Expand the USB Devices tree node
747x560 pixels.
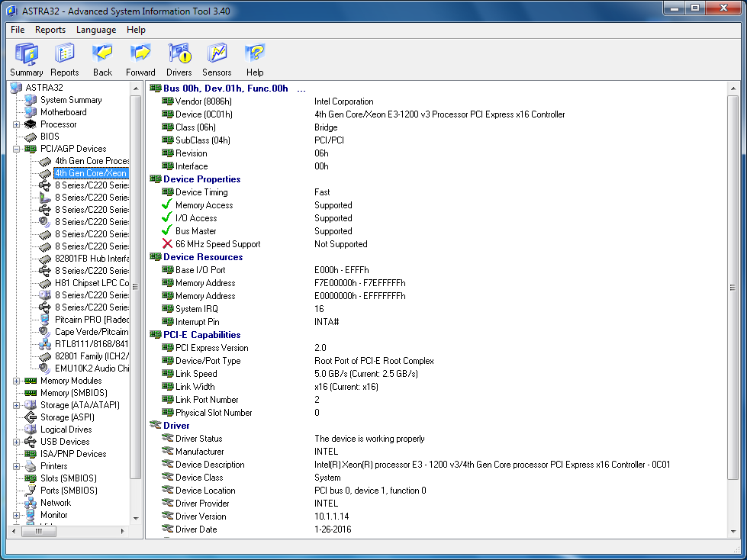16,442
